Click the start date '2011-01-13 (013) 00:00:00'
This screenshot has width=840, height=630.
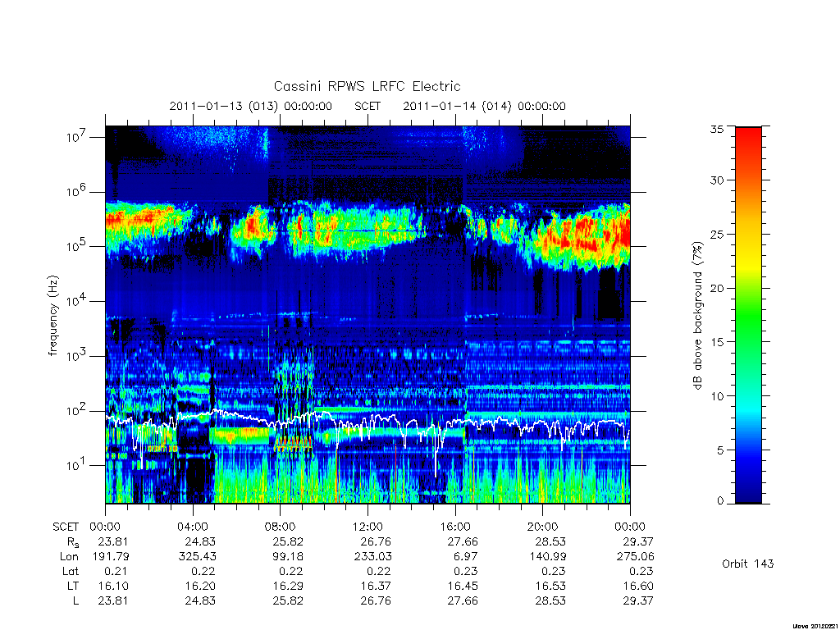point(251,106)
